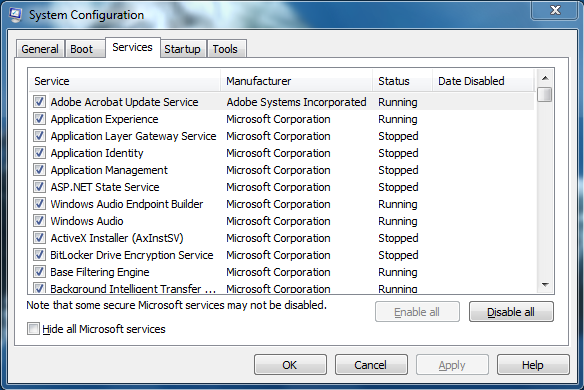Click Stopped status of Application Identity

(x=398, y=153)
